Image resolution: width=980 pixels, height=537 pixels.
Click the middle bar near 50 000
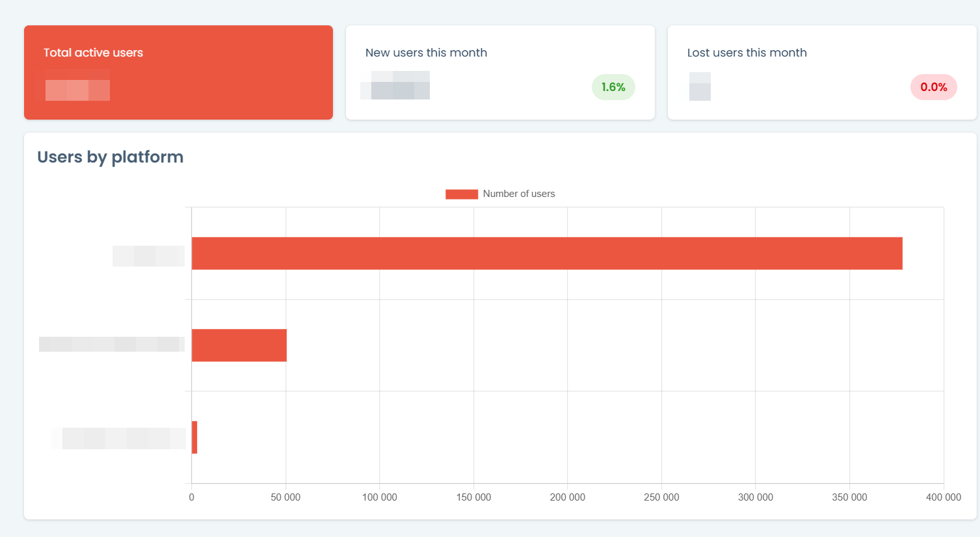[239, 345]
